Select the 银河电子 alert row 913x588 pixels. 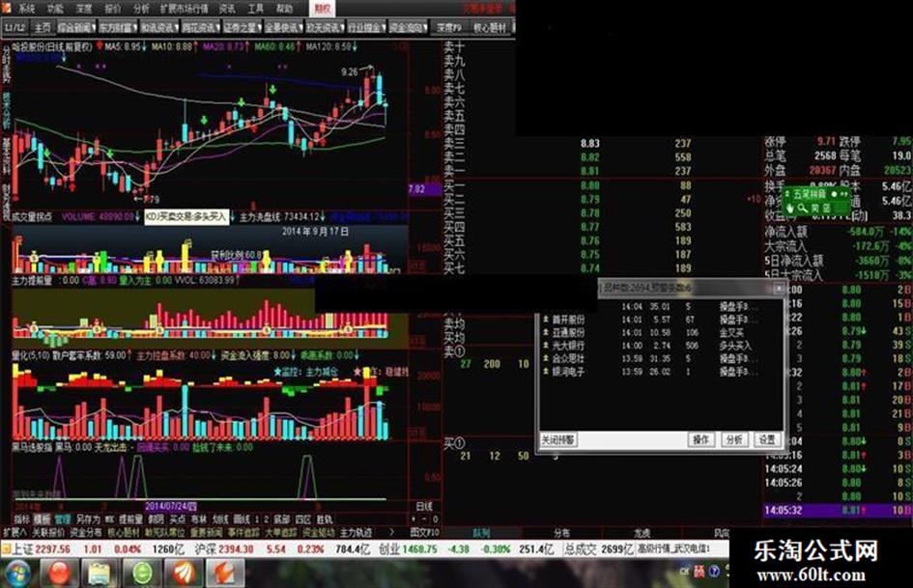[661, 371]
